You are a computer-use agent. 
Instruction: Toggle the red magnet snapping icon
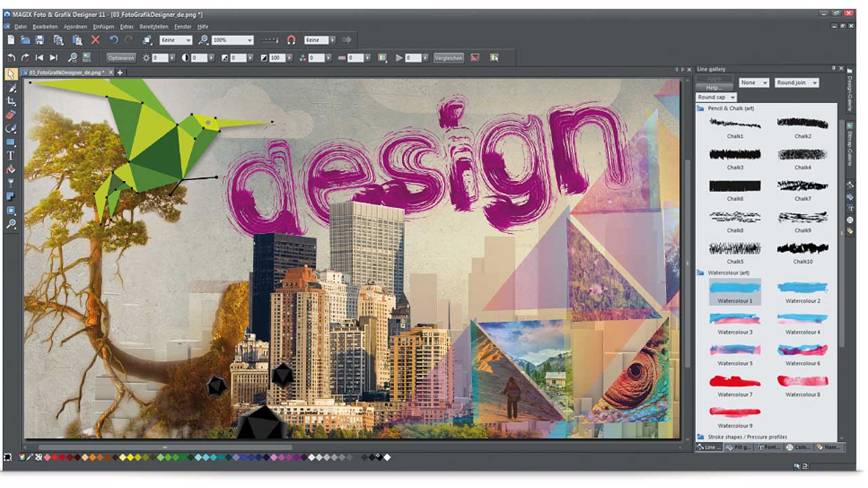(291, 41)
